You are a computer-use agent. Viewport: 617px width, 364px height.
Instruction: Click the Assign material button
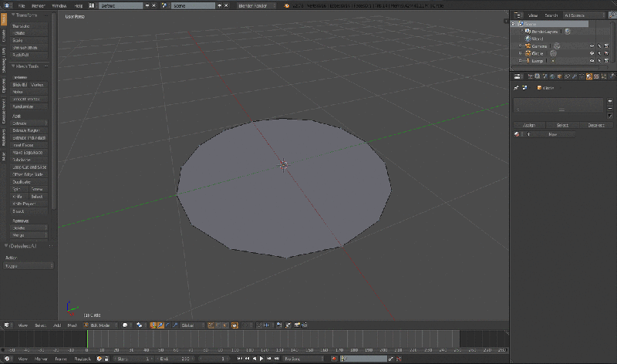tap(529, 125)
